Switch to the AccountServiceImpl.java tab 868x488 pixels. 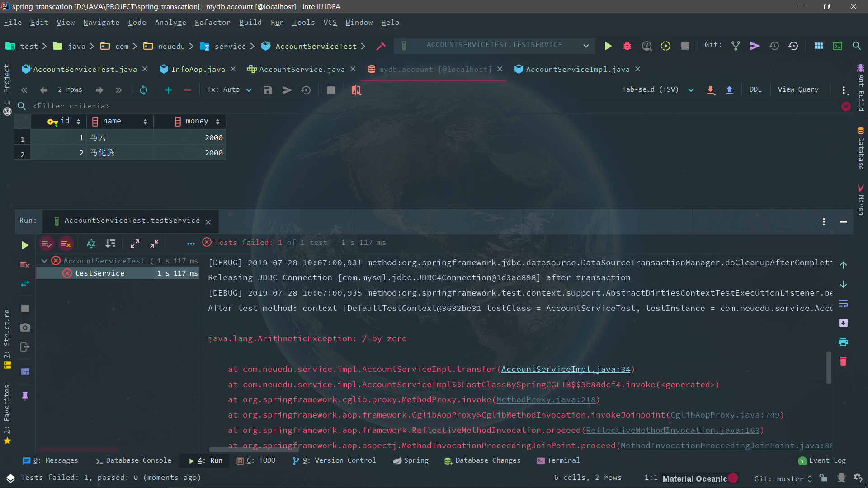[577, 69]
